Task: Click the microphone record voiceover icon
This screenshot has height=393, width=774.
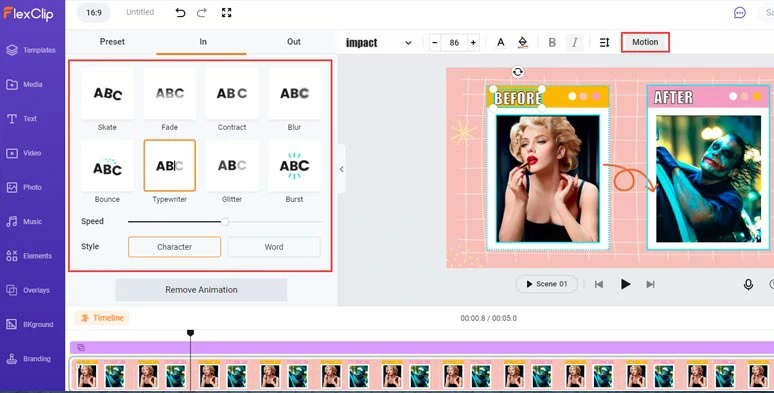Action: (x=748, y=284)
